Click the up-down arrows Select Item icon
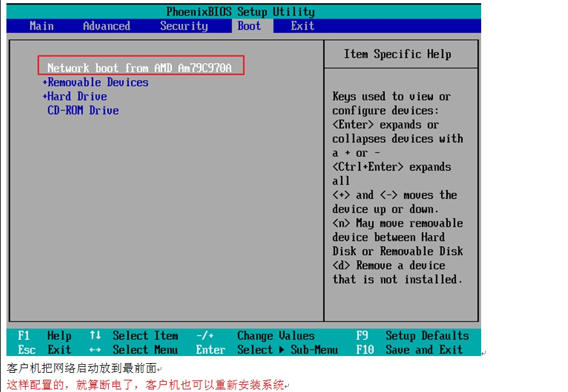The height and width of the screenshot is (392, 568). pyautogui.click(x=95, y=335)
